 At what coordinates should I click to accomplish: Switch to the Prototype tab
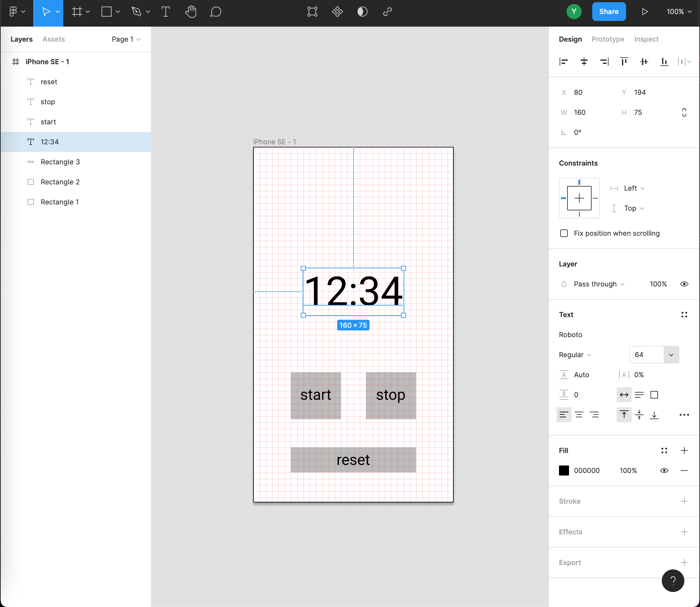(x=608, y=39)
